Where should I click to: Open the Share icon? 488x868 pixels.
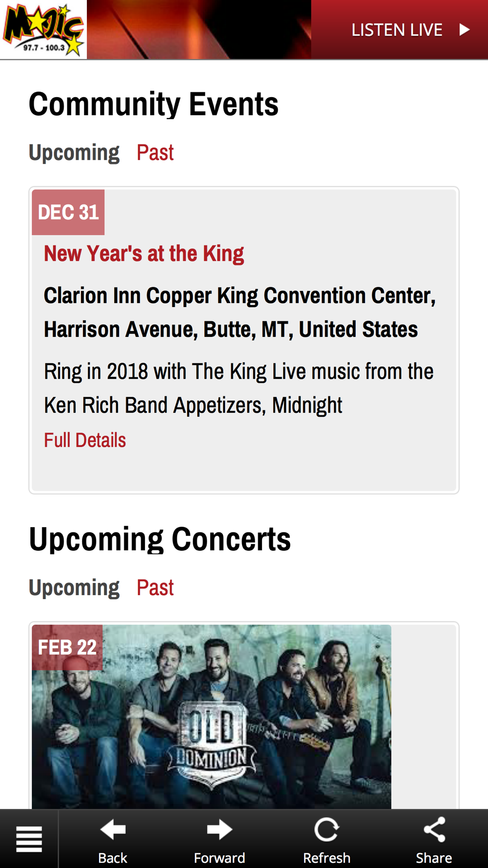[434, 829]
